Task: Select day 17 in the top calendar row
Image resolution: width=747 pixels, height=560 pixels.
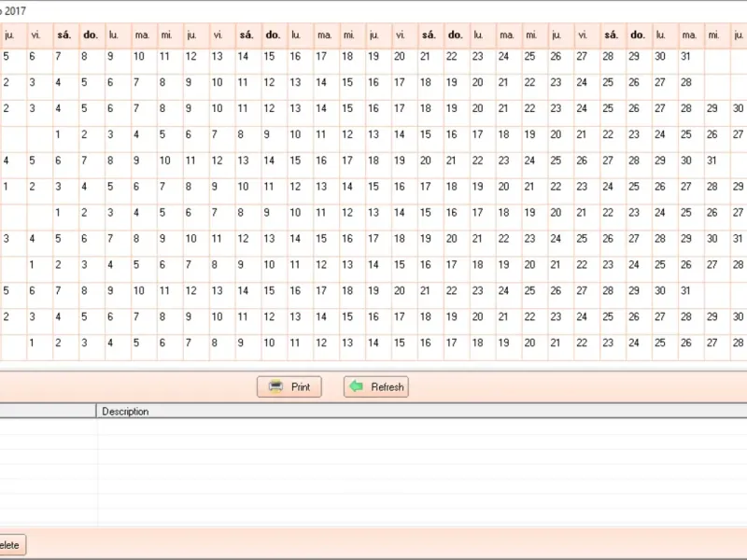Action: pos(321,56)
